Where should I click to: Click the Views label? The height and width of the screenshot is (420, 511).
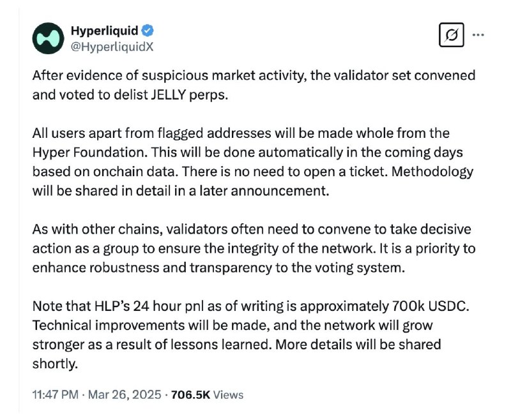click(x=228, y=394)
